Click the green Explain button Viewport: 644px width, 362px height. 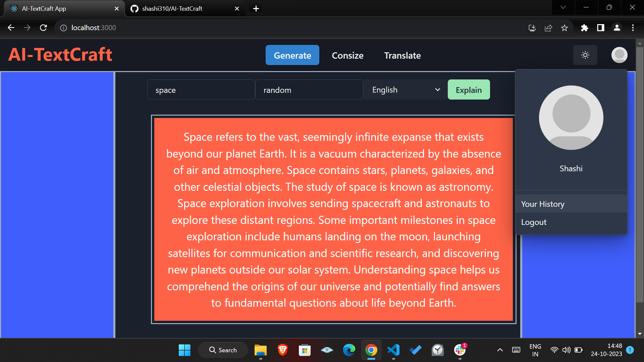(x=469, y=90)
